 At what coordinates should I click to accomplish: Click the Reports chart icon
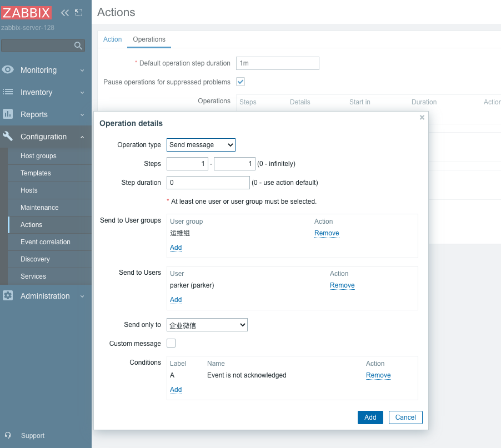pos(8,114)
